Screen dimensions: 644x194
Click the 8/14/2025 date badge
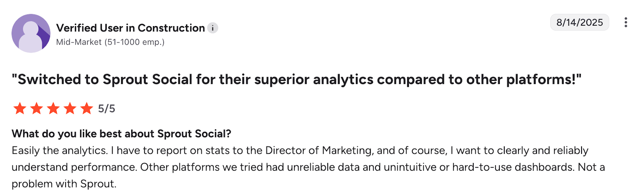pos(580,22)
